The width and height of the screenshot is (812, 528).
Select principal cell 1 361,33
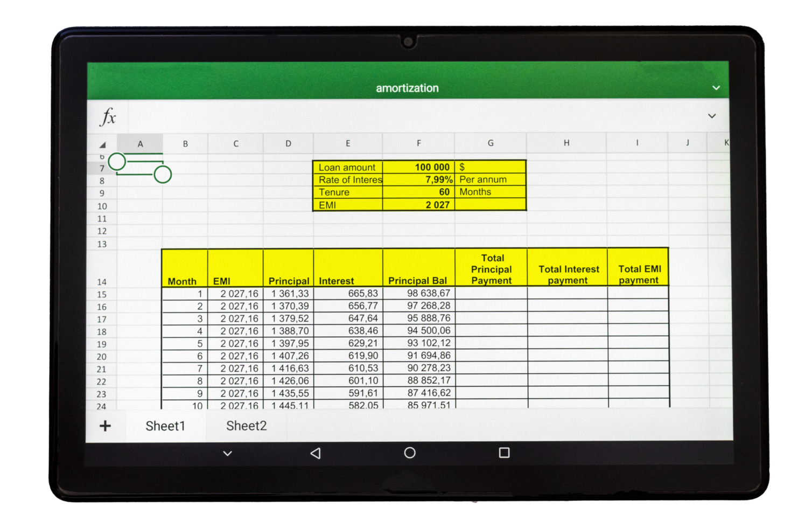tap(288, 294)
